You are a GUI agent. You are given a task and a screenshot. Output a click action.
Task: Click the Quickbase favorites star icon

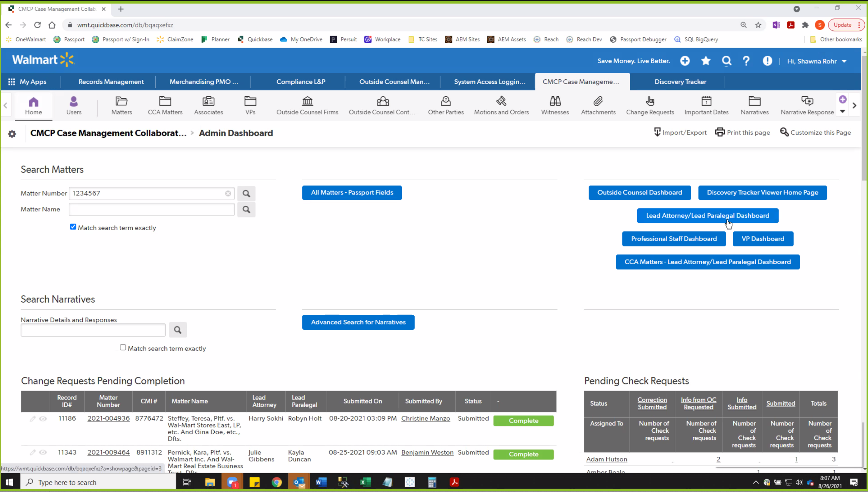[x=706, y=61]
